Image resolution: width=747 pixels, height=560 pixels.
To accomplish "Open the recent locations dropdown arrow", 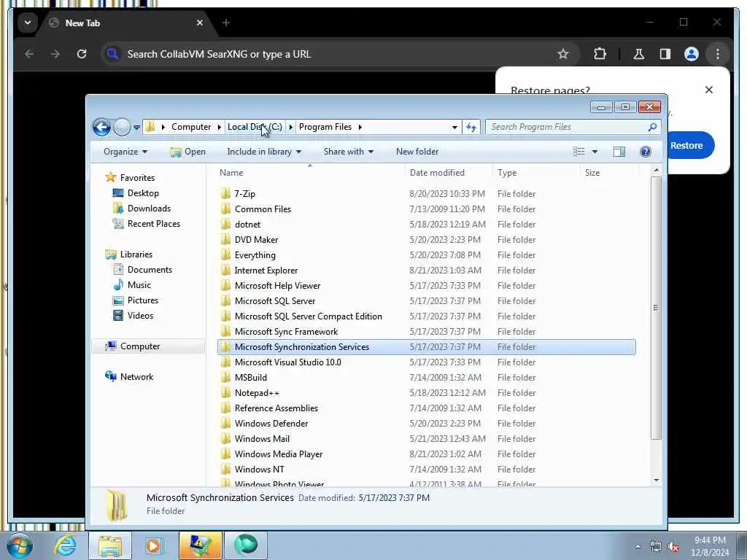I will click(136, 128).
